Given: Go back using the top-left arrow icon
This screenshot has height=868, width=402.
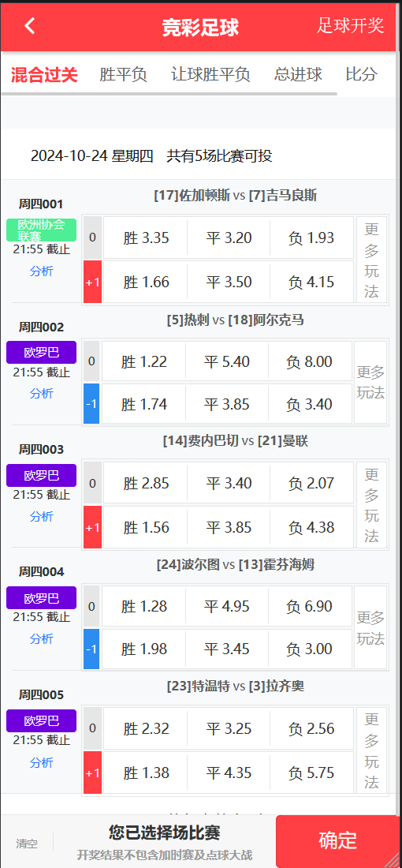Looking at the screenshot, I should coord(30,25).
